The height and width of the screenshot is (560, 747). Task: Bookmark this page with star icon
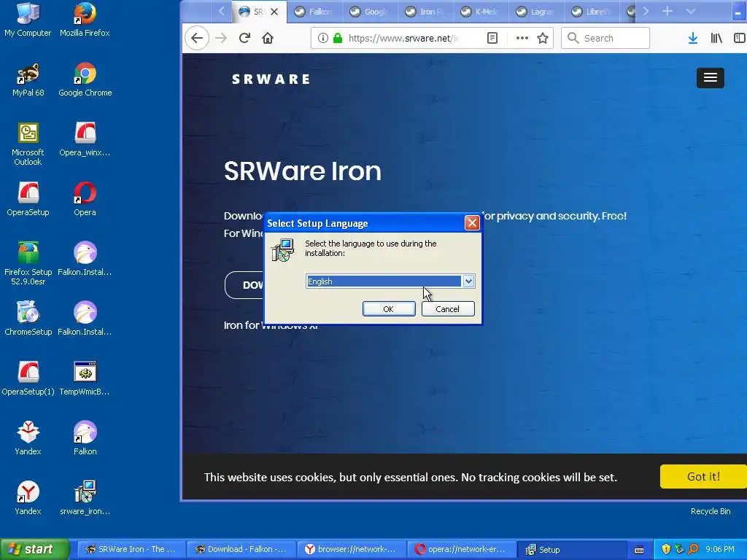[543, 38]
